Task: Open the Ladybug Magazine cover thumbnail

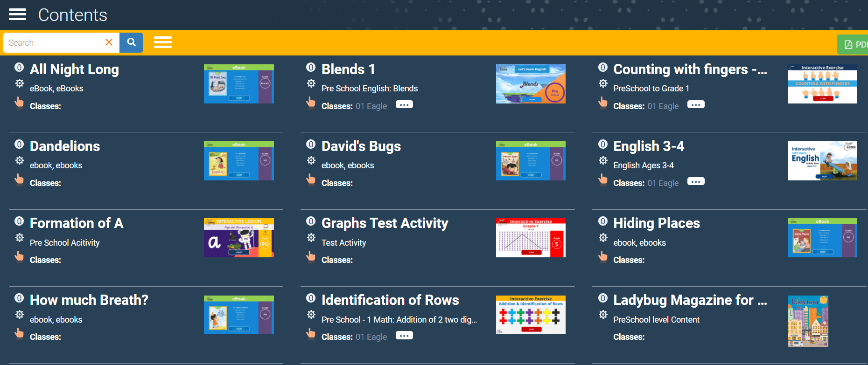Action: pos(808,321)
